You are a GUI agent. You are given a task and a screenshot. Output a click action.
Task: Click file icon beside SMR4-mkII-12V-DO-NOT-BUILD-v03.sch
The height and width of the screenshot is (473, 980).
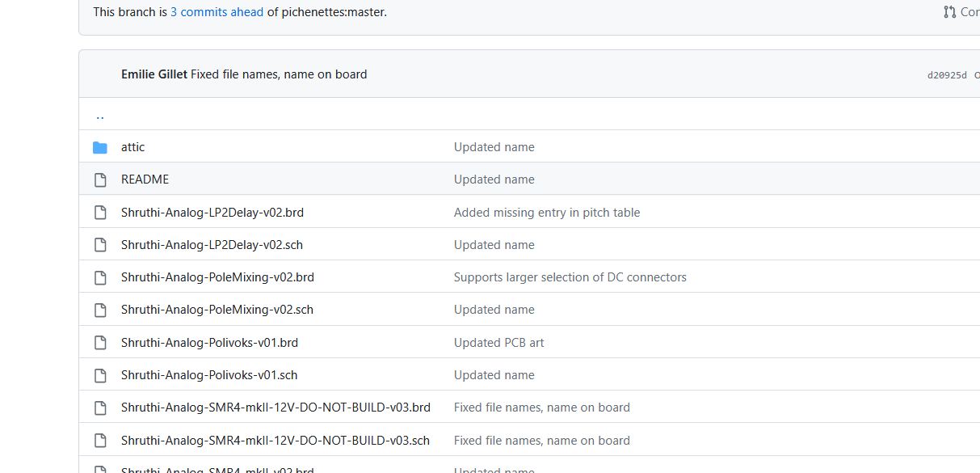pyautogui.click(x=100, y=441)
